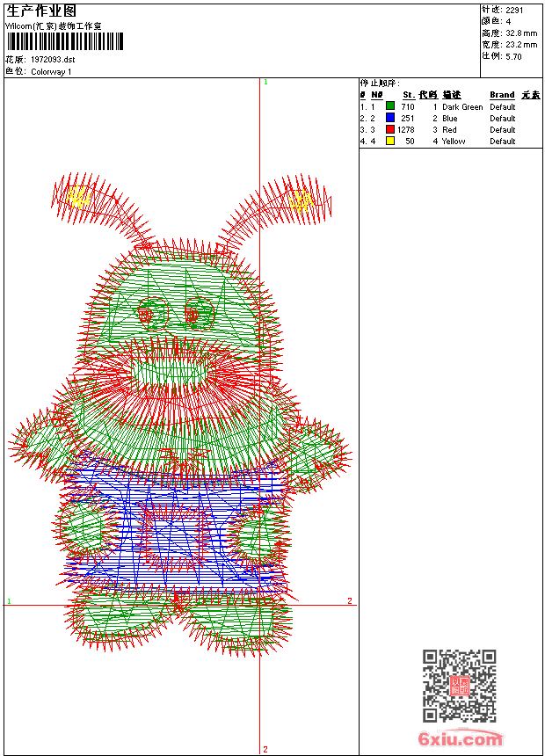The height and width of the screenshot is (756, 545).
Task: Select the Dark Green row description
Action: pyautogui.click(x=462, y=107)
